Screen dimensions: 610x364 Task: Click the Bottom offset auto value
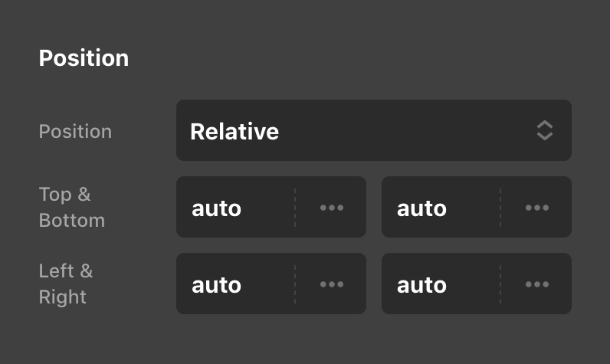pos(422,208)
